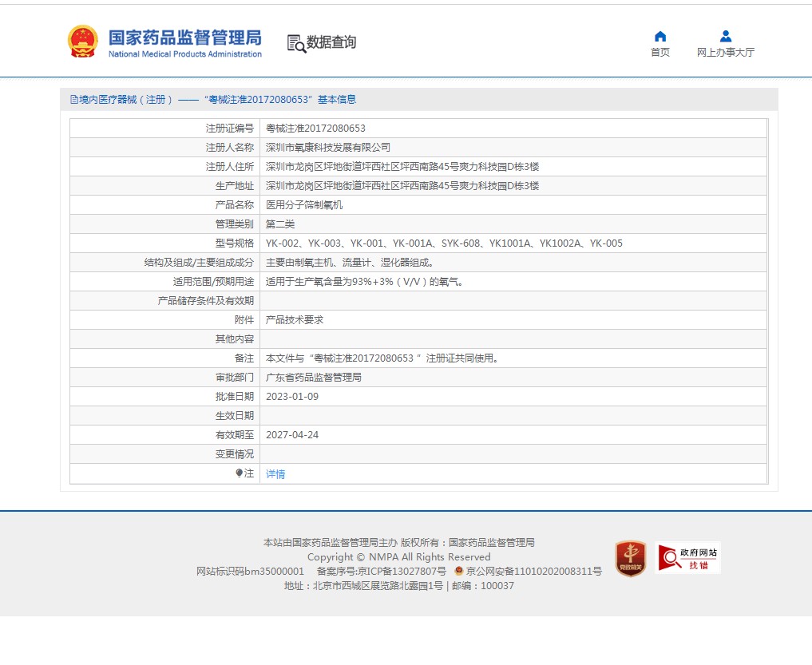The height and width of the screenshot is (665, 812).
Task: Select 深圳市氧康科技发展有限公司 registrant name
Action: click(x=328, y=148)
